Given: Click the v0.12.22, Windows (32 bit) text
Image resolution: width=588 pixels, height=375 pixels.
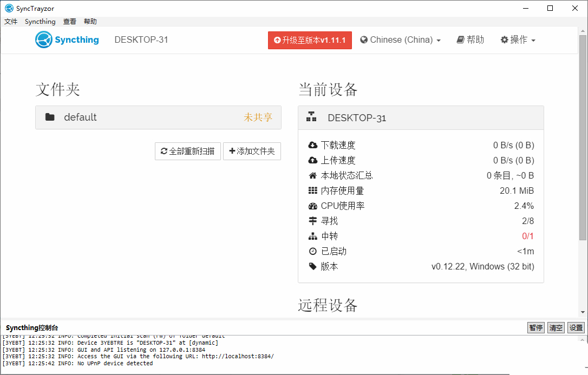Looking at the screenshot, I should (482, 266).
